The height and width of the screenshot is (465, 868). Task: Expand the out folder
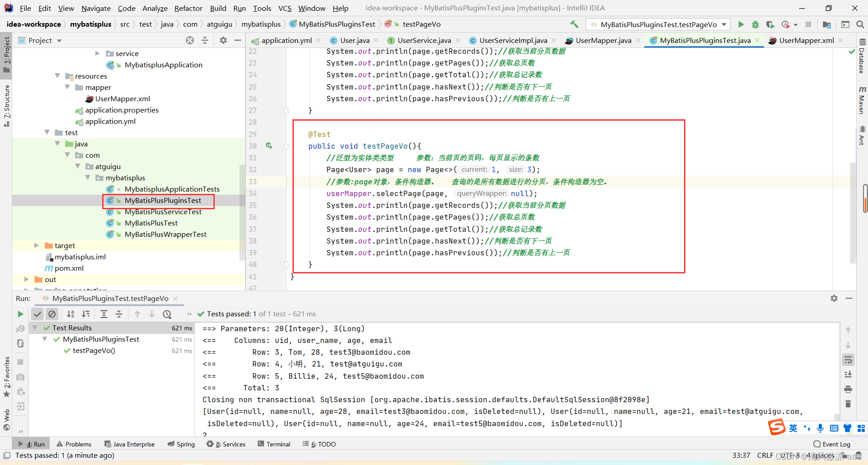27,279
